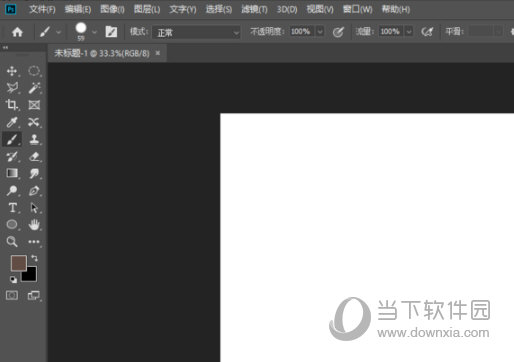Expand the opacity slider arrow
The width and height of the screenshot is (514, 362).
click(320, 32)
